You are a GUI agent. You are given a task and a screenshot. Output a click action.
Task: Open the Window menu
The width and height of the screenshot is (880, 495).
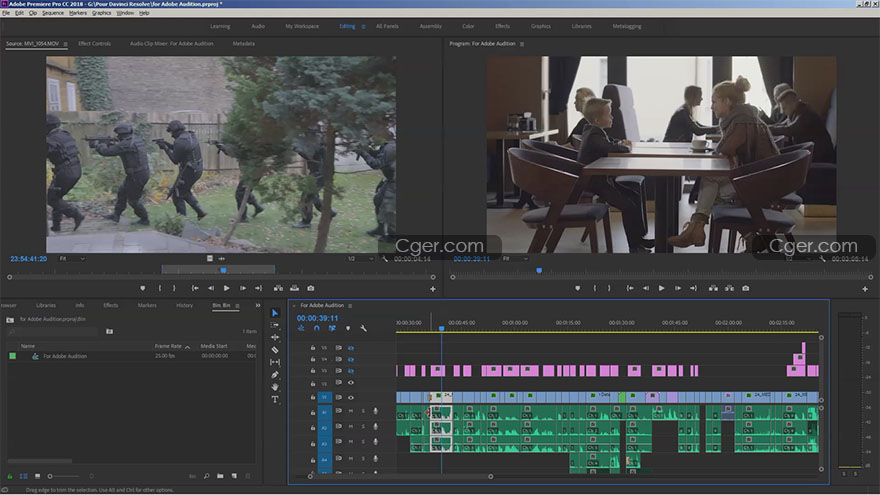[125, 13]
